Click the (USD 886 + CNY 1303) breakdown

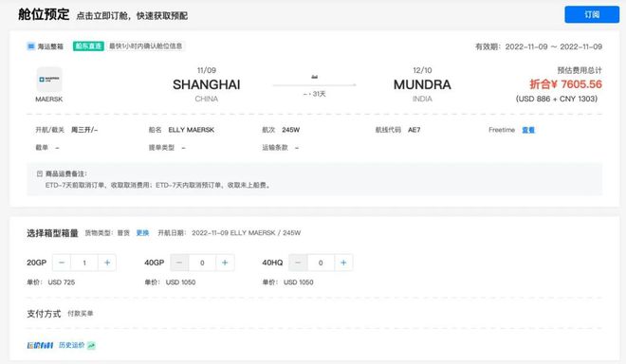point(557,99)
